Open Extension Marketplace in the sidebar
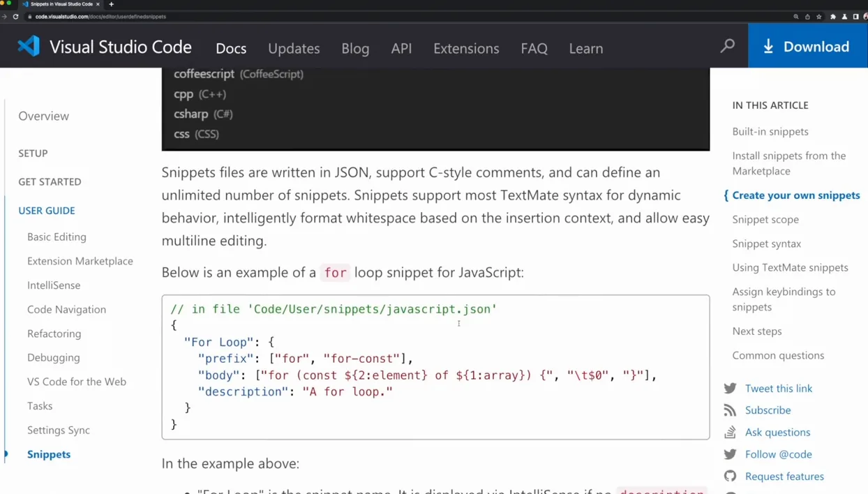Image resolution: width=868 pixels, height=494 pixels. click(x=80, y=261)
